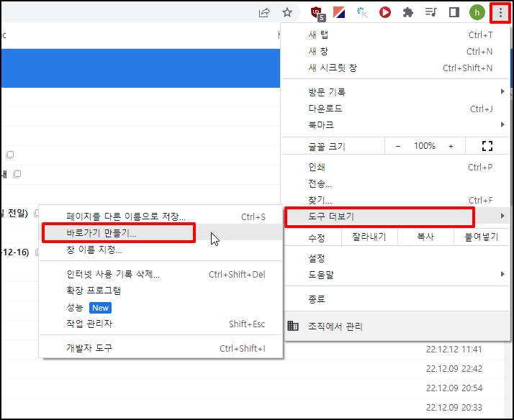Decrease zoom with the minus button

[398, 146]
